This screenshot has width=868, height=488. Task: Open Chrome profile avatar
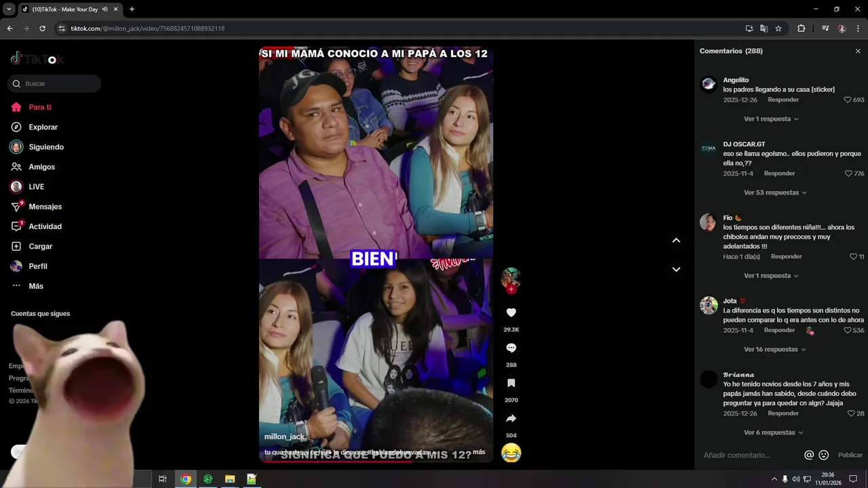[842, 28]
